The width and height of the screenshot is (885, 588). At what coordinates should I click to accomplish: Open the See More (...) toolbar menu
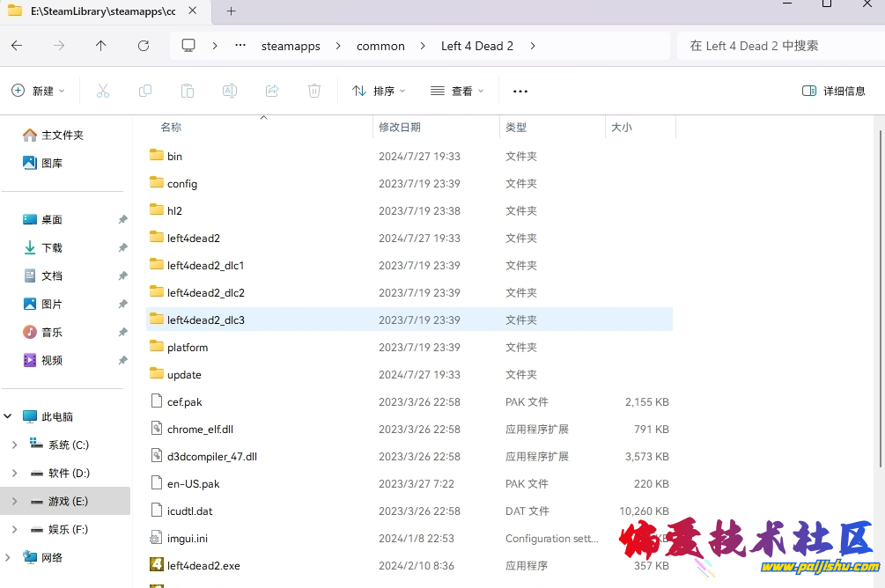520,91
